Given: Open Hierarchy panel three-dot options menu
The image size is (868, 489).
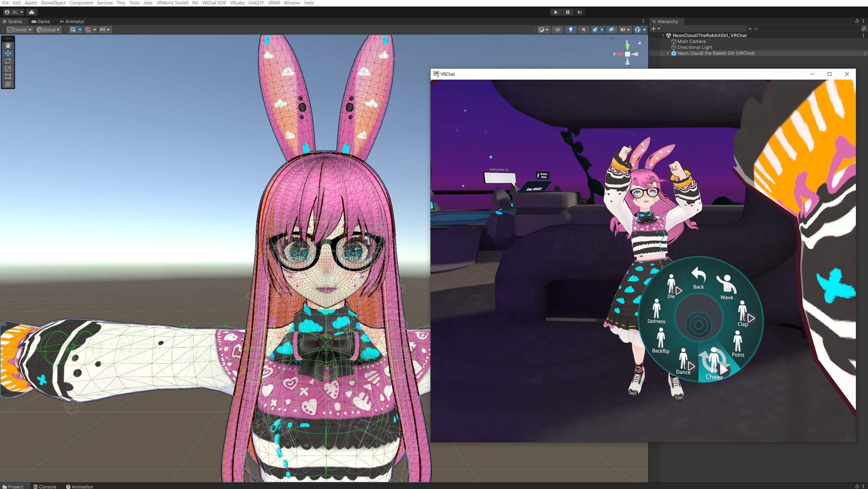Looking at the screenshot, I should point(863,21).
